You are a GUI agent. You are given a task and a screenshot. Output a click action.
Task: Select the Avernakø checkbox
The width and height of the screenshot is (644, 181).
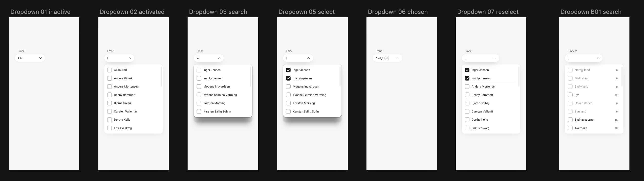[x=570, y=128]
